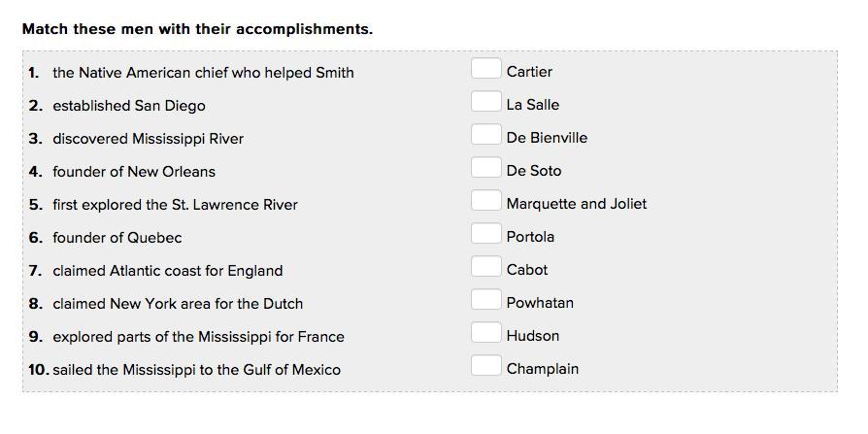Click the answer box next to Portola
Screen dimensions: 868x434
click(x=485, y=234)
